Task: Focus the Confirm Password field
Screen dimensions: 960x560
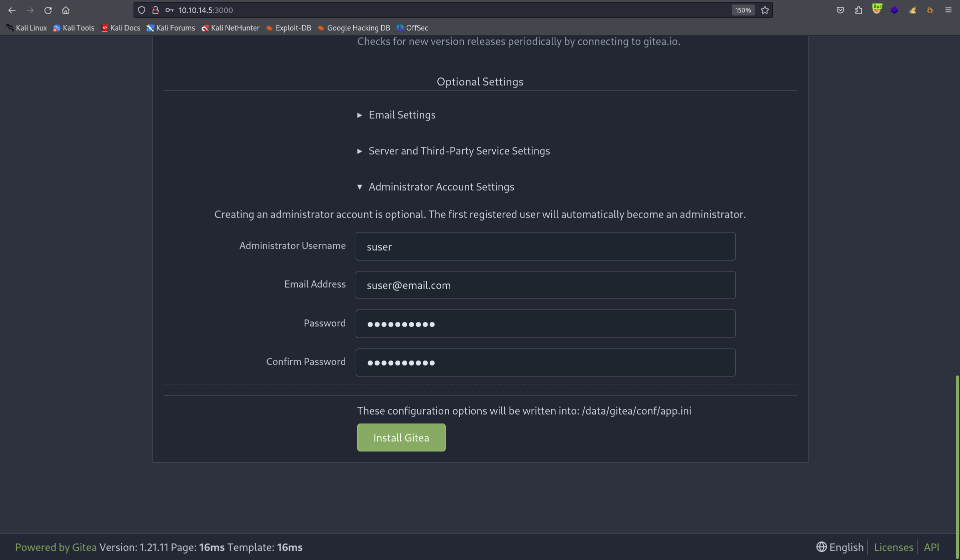Action: pyautogui.click(x=545, y=362)
